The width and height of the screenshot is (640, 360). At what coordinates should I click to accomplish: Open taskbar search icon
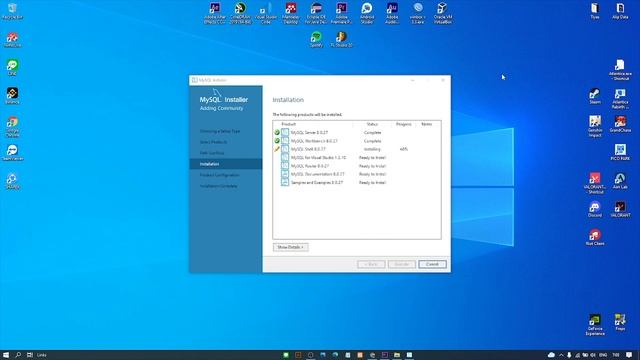(18, 355)
